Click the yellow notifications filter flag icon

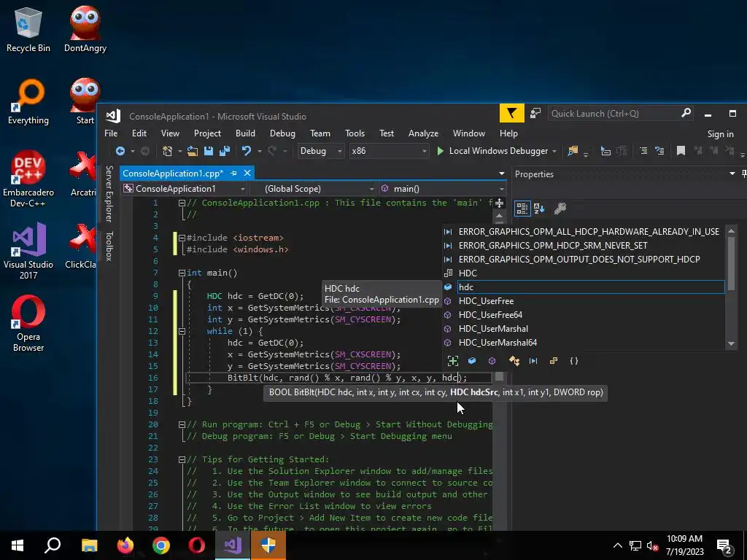(x=511, y=113)
